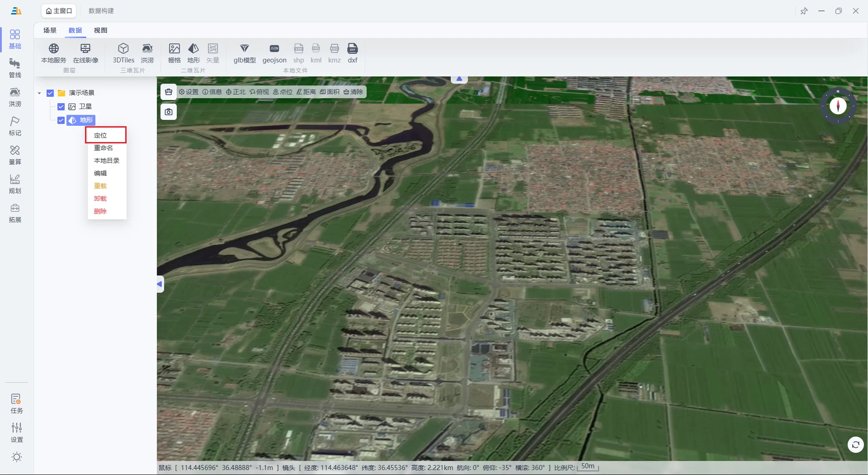This screenshot has width=868, height=475.
Task: Click the 俯视 top-down view button
Action: (259, 92)
